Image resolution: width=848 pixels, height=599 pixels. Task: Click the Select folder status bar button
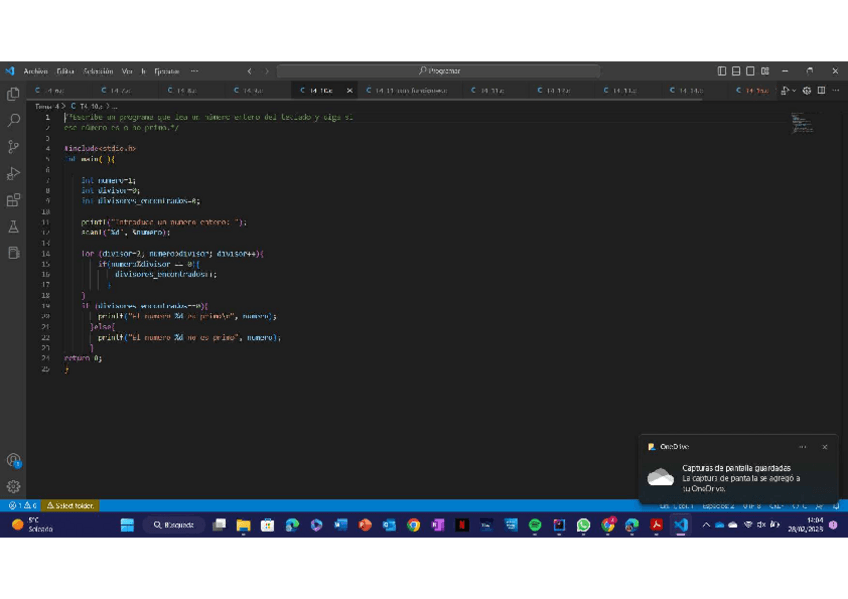[x=71, y=506]
